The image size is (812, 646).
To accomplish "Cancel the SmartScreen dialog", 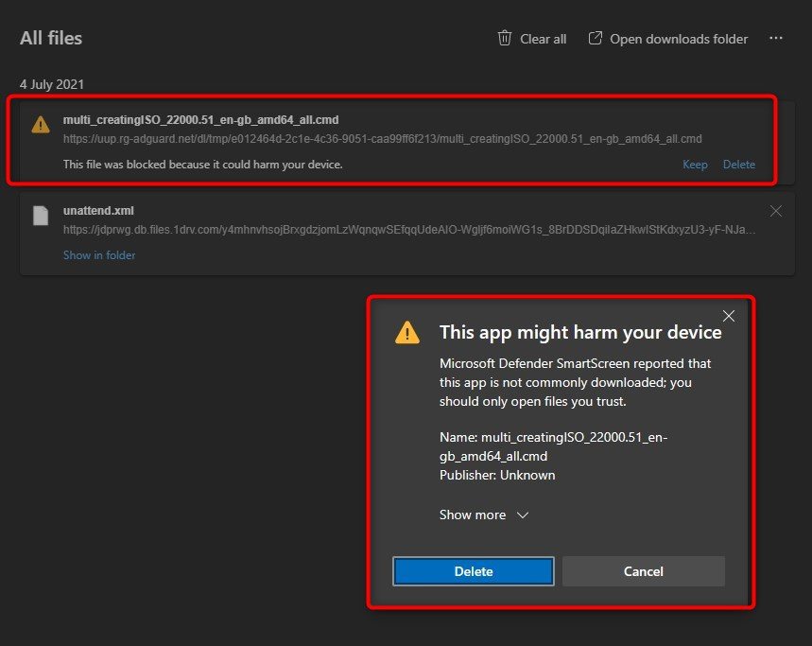I will (643, 571).
